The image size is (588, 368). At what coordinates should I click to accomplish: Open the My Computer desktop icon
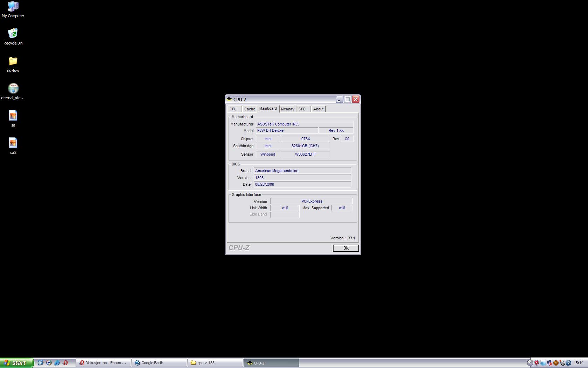[13, 9]
